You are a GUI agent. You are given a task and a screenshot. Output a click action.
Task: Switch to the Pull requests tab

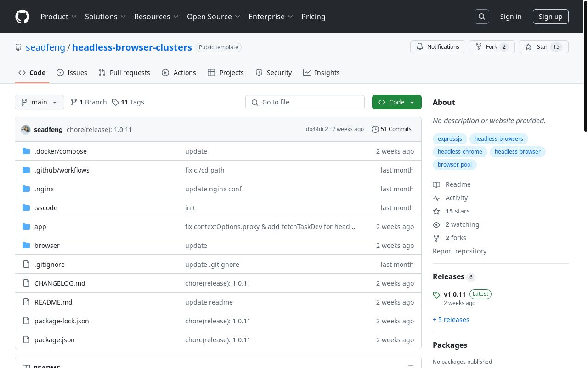click(x=124, y=73)
